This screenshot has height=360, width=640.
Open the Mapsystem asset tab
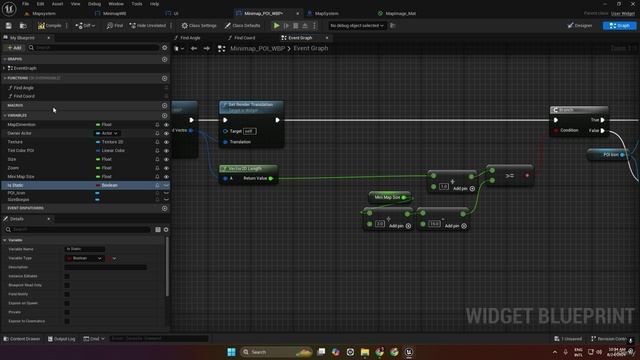(x=44, y=13)
